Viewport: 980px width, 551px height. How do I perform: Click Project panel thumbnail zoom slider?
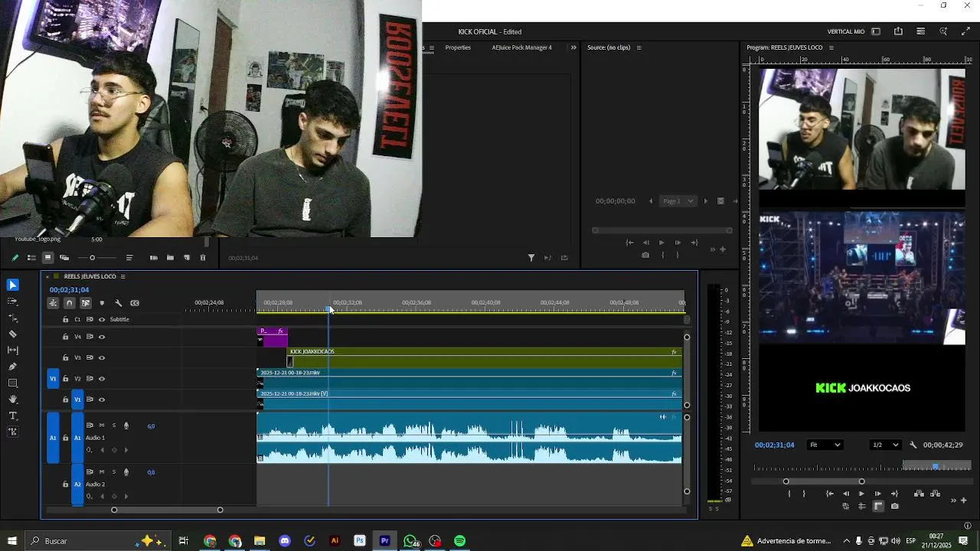coord(93,258)
